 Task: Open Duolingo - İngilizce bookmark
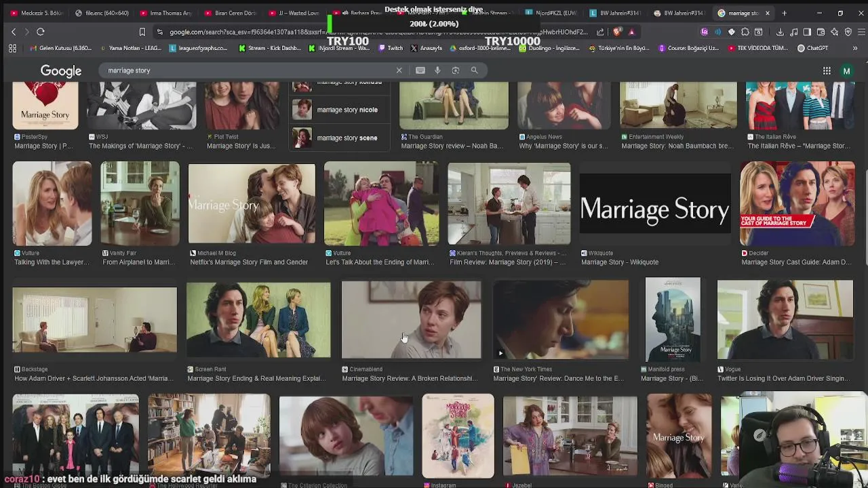click(x=549, y=48)
